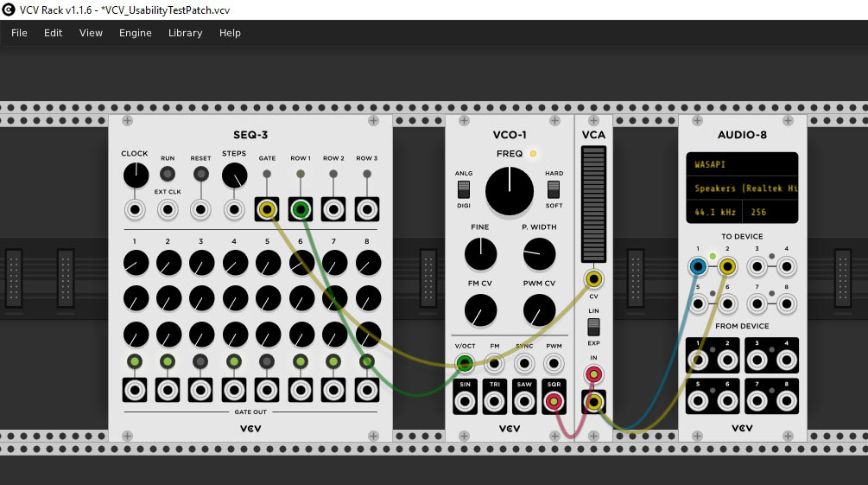Click the VCA level fader
The width and height of the screenshot is (868, 485).
point(593,204)
